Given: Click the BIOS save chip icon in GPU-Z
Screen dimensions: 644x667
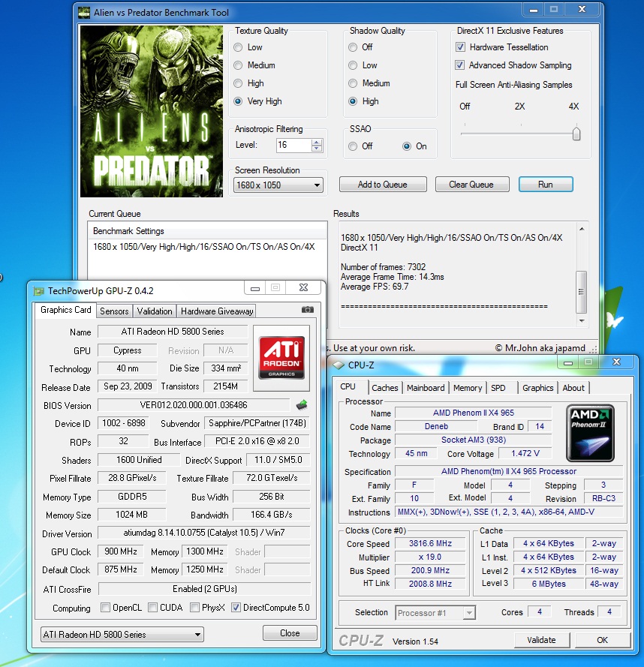Looking at the screenshot, I should tap(302, 404).
